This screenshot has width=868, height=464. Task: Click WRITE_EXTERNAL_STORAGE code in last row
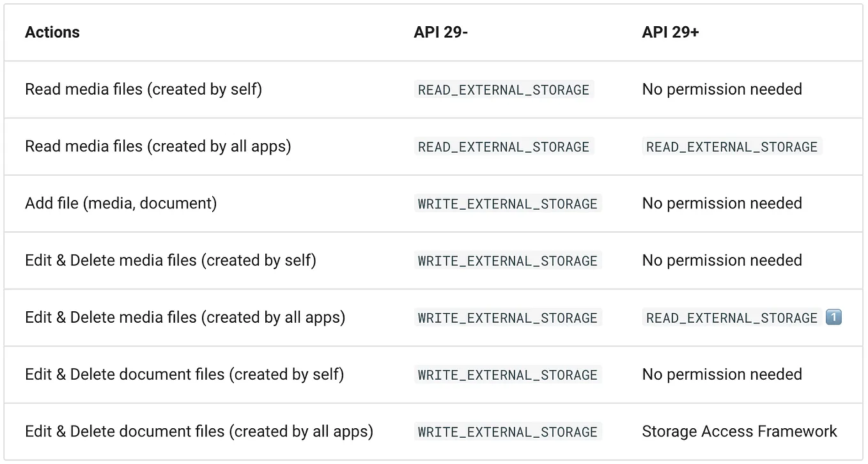coord(508,432)
